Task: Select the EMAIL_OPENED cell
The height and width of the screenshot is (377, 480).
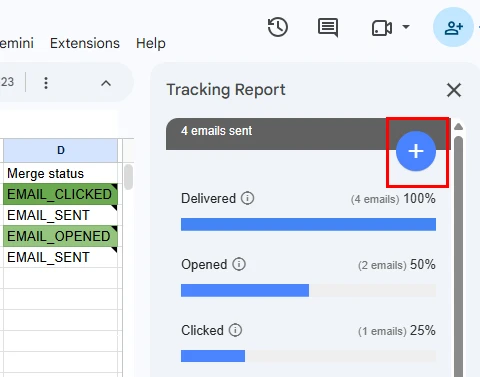Action: pos(61,236)
